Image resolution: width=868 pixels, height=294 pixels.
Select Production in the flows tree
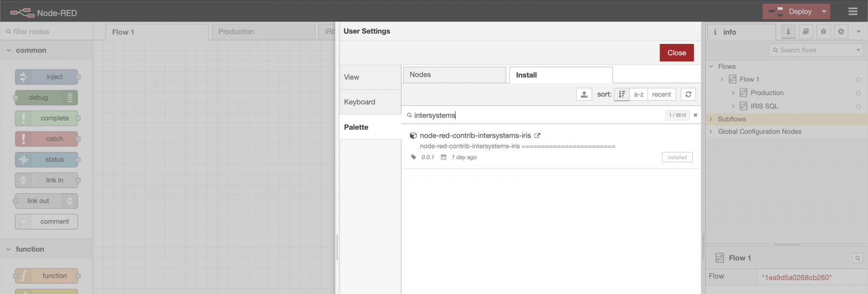767,93
